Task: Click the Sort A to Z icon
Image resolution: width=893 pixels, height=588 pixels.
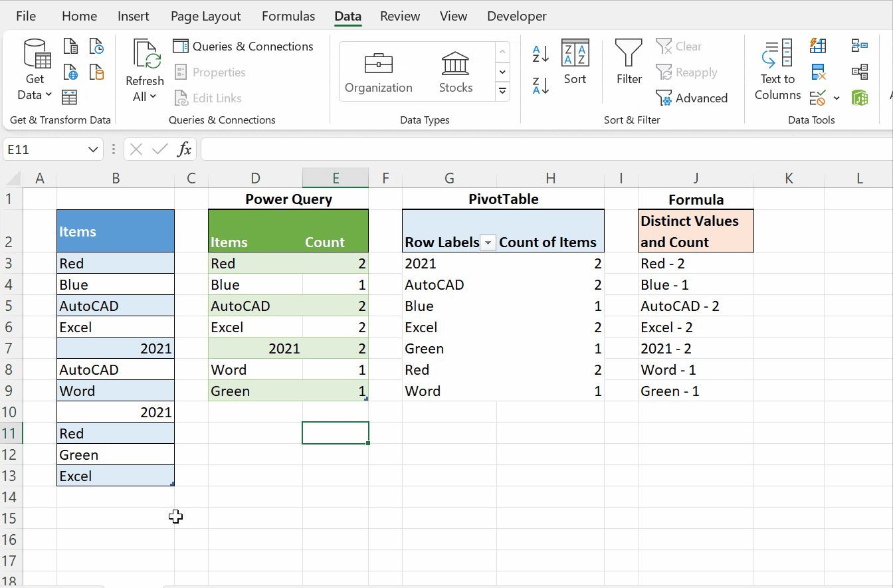Action: (x=540, y=52)
